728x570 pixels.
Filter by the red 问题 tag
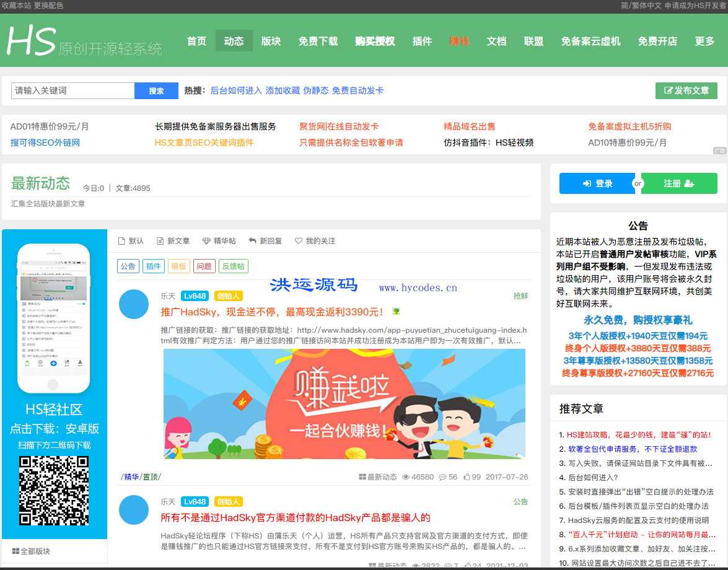click(x=204, y=266)
